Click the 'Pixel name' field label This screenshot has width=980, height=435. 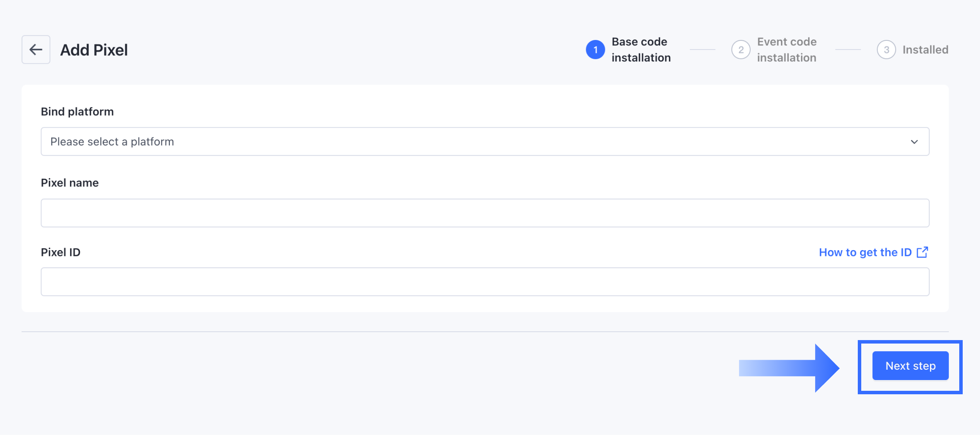[x=70, y=183]
